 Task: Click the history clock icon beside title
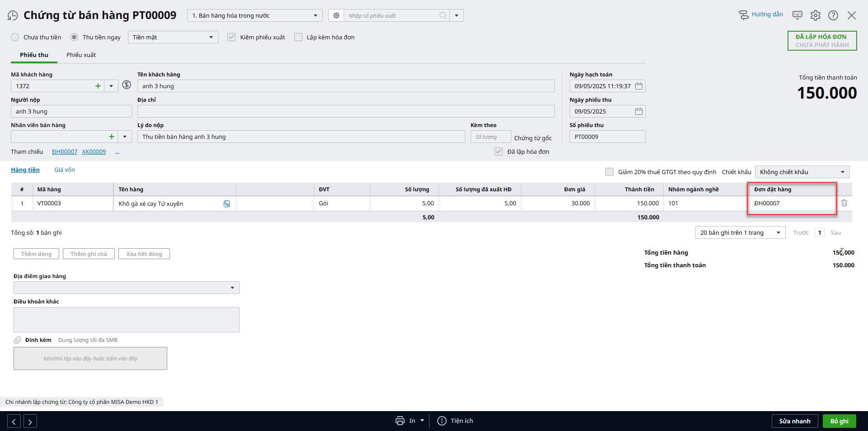coord(13,15)
